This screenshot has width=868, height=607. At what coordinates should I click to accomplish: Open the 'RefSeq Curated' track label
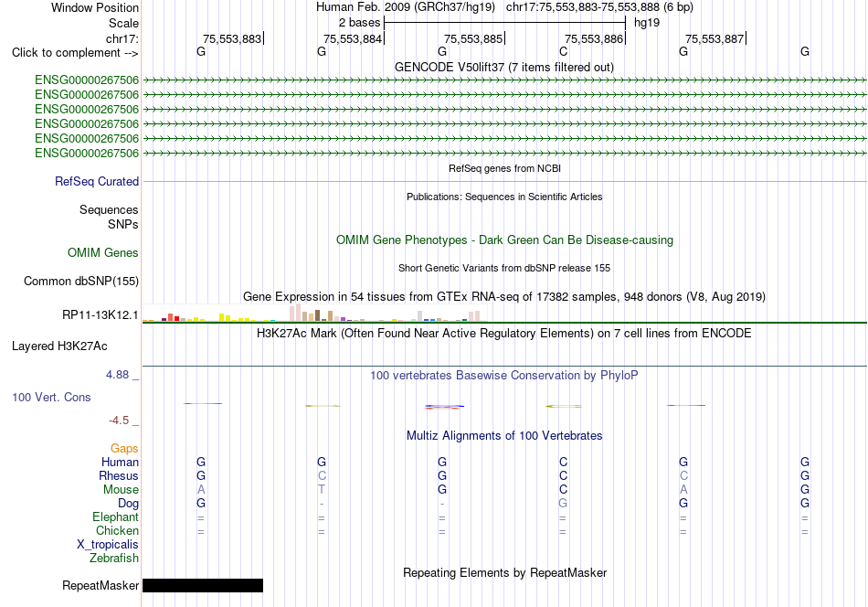(97, 181)
